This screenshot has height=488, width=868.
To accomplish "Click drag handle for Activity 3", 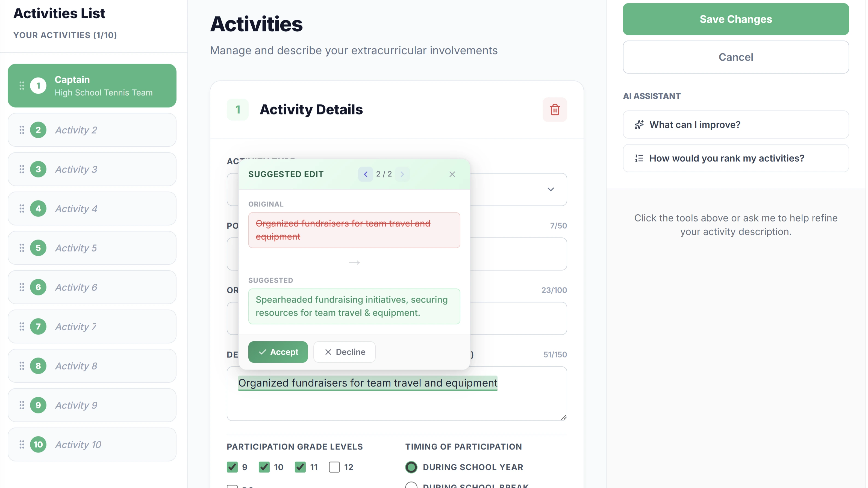I will [x=22, y=169].
